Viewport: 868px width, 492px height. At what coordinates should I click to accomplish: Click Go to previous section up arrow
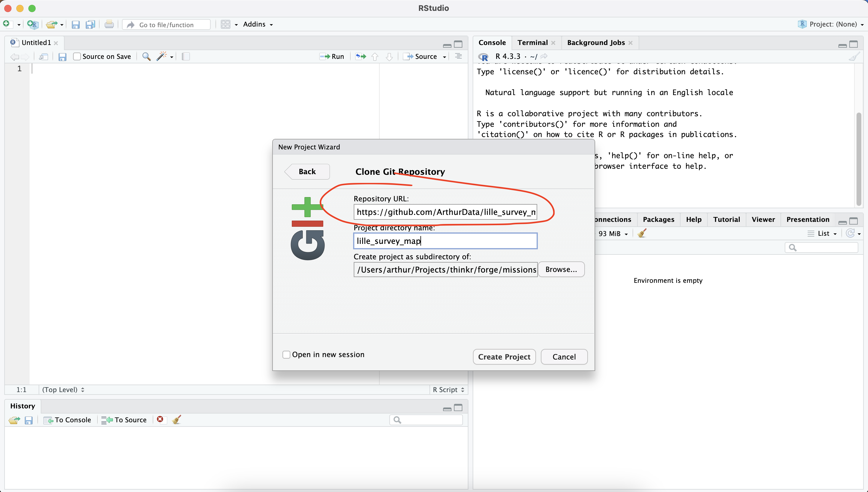(x=375, y=57)
